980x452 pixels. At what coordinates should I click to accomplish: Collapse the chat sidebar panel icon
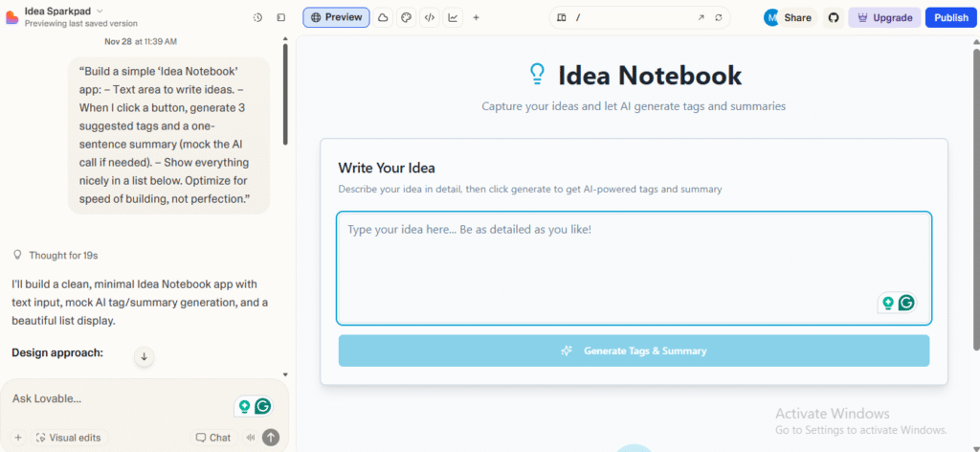click(280, 17)
